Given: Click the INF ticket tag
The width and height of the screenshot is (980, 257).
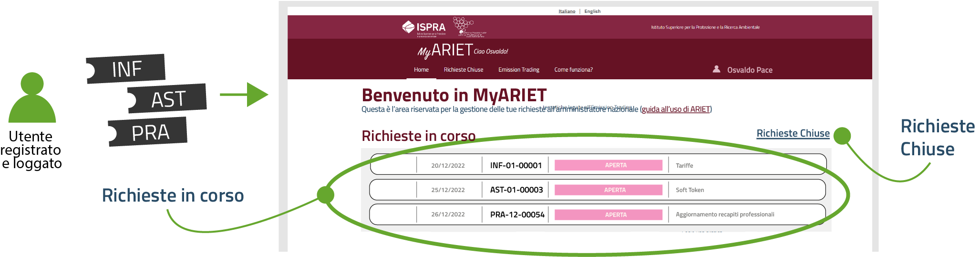Looking at the screenshot, I should click(x=126, y=69).
